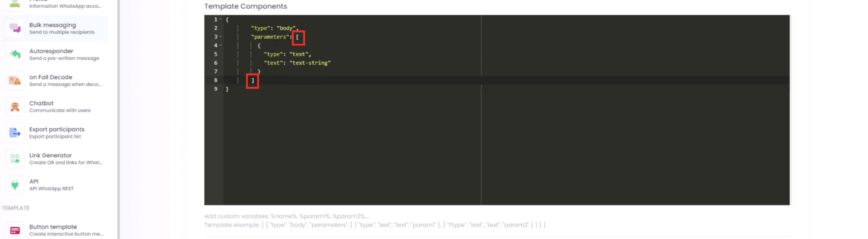This screenshot has width=868, height=239.
Task: Open the "Send to multiple recipients" menu entry
Action: pyautogui.click(x=61, y=32)
